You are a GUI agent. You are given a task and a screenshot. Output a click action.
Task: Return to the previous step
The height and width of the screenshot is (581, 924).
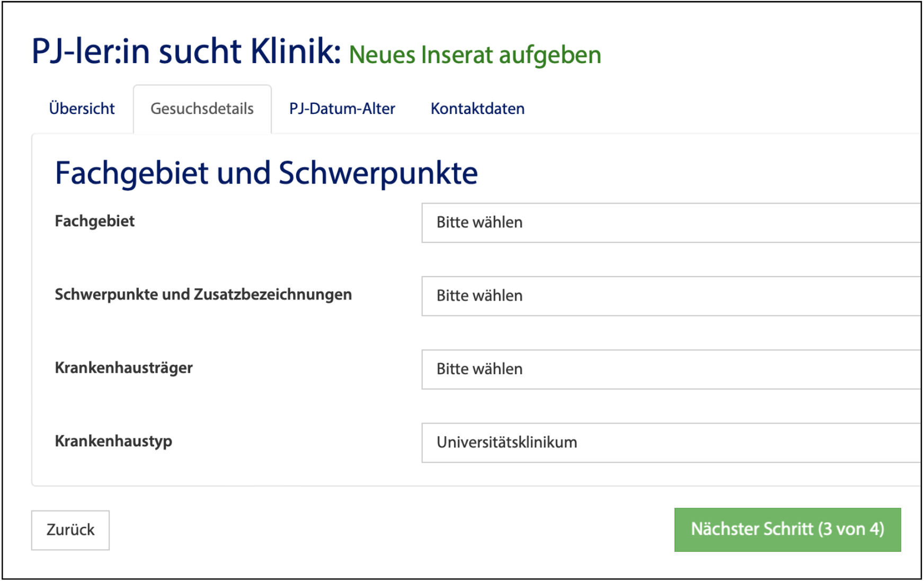point(70,530)
